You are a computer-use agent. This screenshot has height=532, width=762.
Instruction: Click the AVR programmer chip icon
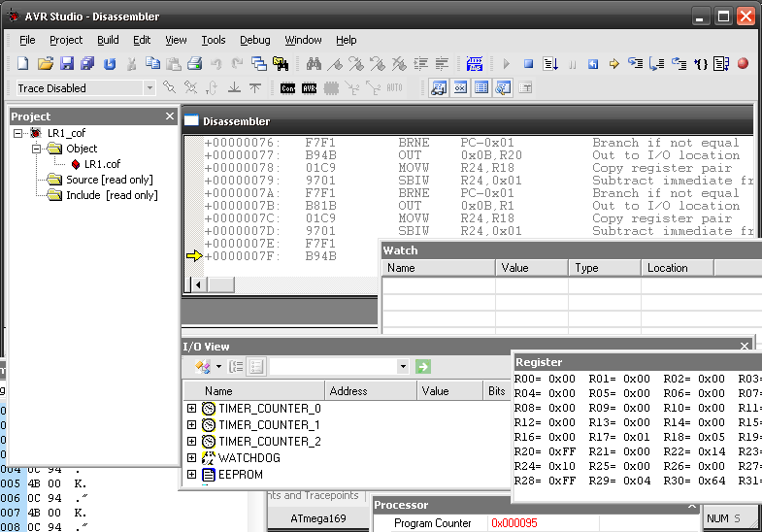tap(309, 88)
